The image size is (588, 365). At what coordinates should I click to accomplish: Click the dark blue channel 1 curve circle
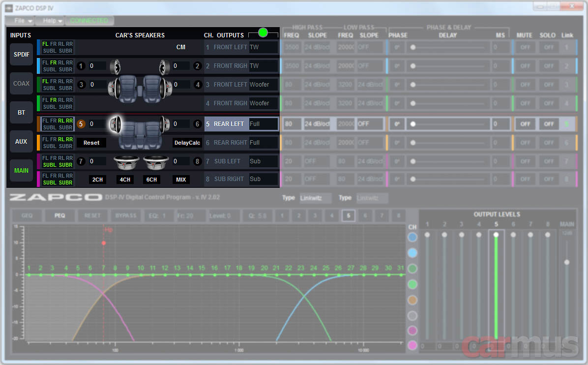(412, 237)
